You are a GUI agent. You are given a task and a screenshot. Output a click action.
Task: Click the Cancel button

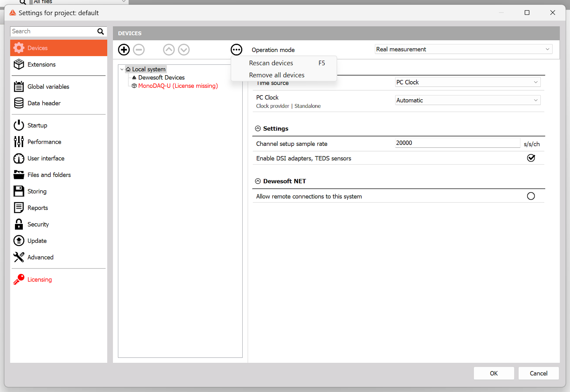click(539, 373)
